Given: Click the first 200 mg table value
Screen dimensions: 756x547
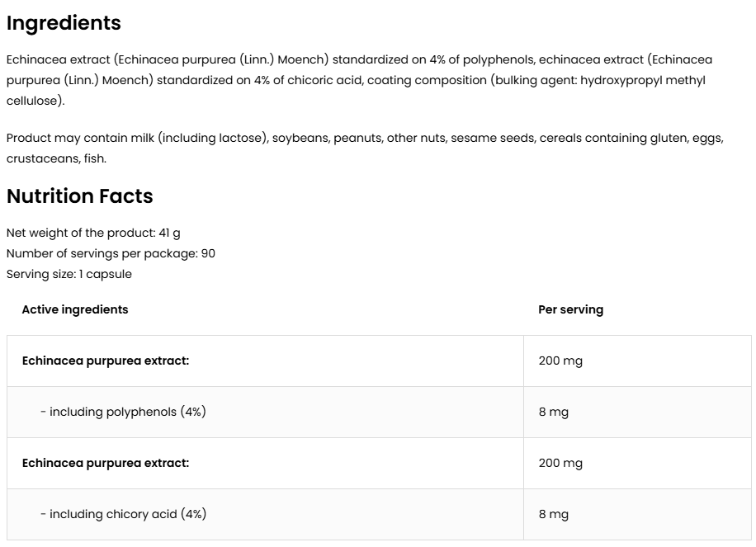Looking at the screenshot, I should (x=560, y=361).
